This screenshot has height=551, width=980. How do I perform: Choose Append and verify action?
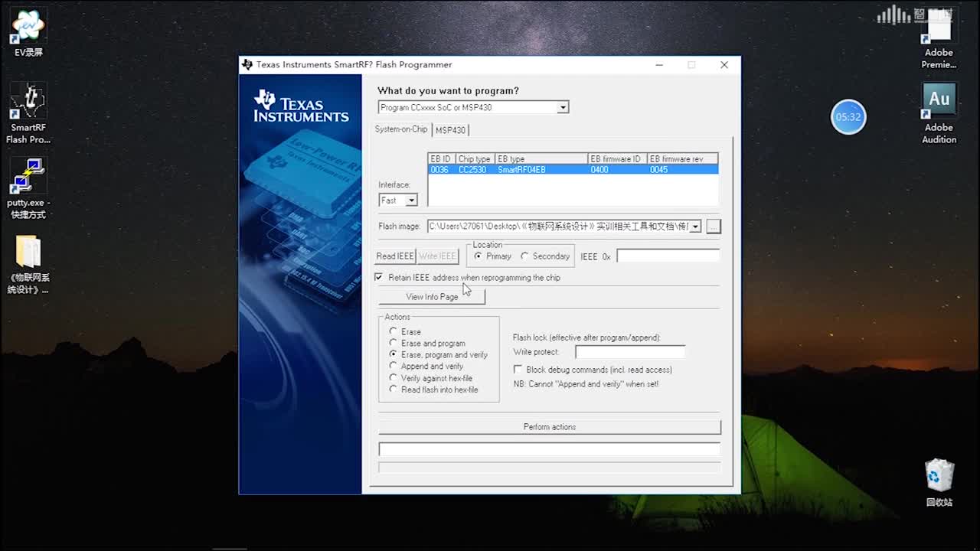[393, 366]
